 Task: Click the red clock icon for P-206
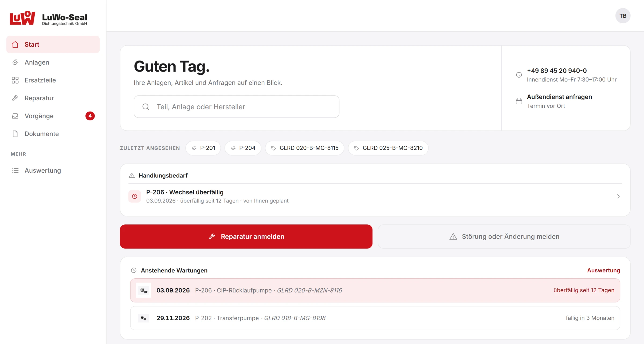tap(135, 196)
